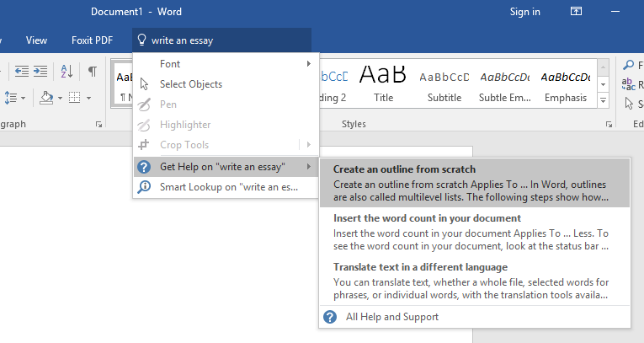Click the 'write an essay' search box
Viewport: 644px width, 343px height.
(x=221, y=40)
